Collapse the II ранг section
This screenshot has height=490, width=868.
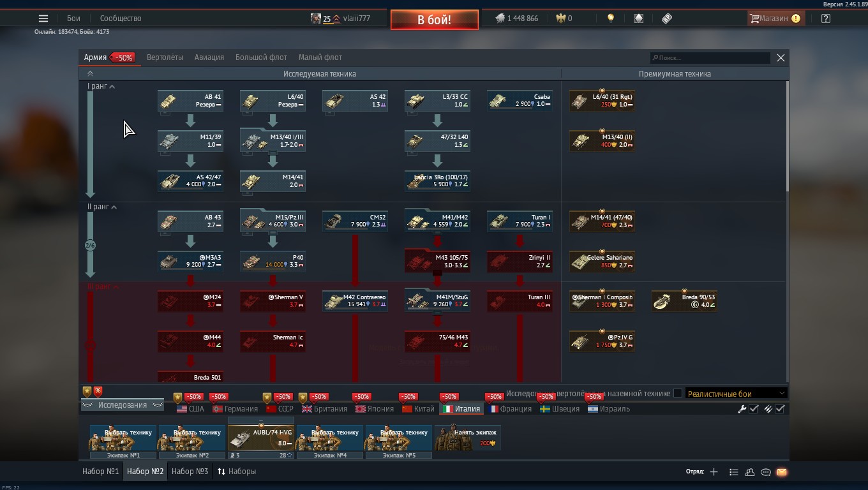102,207
